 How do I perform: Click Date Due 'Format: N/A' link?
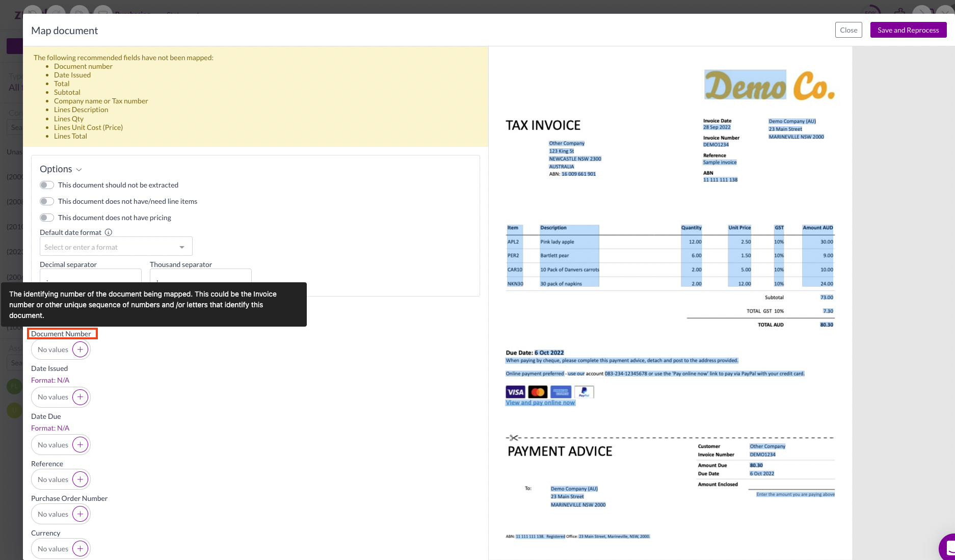pyautogui.click(x=50, y=428)
